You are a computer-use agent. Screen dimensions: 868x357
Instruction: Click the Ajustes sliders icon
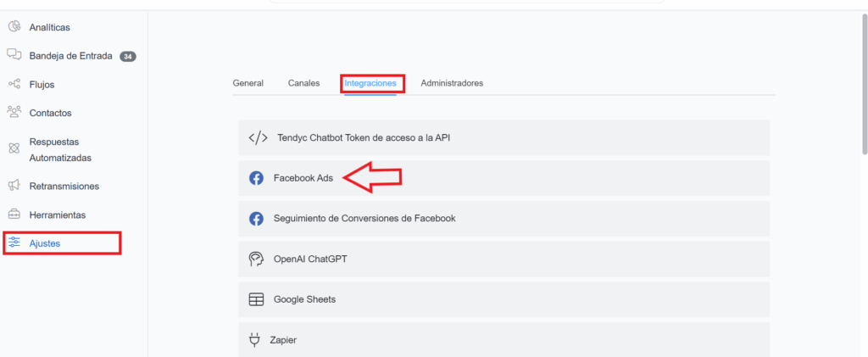14,243
